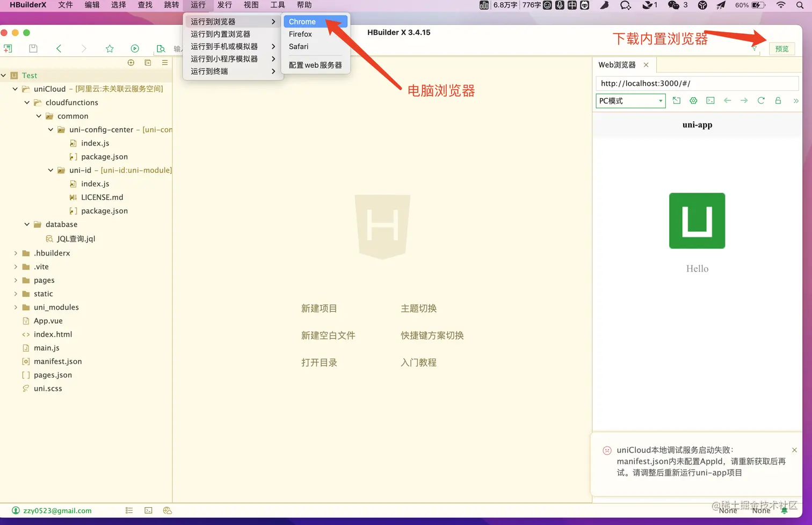
Task: Open 运行到手机或模拟器 submenu
Action: 233,46
